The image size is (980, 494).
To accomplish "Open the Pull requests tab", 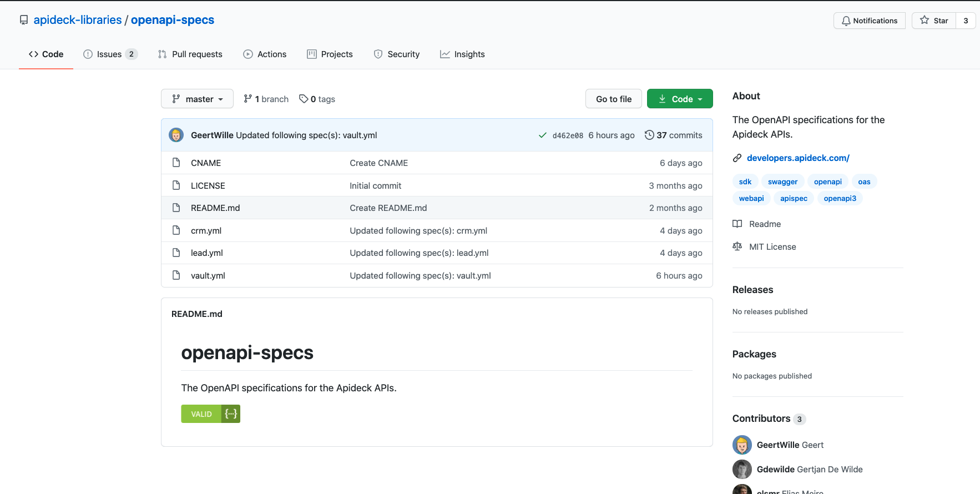I will coord(190,54).
